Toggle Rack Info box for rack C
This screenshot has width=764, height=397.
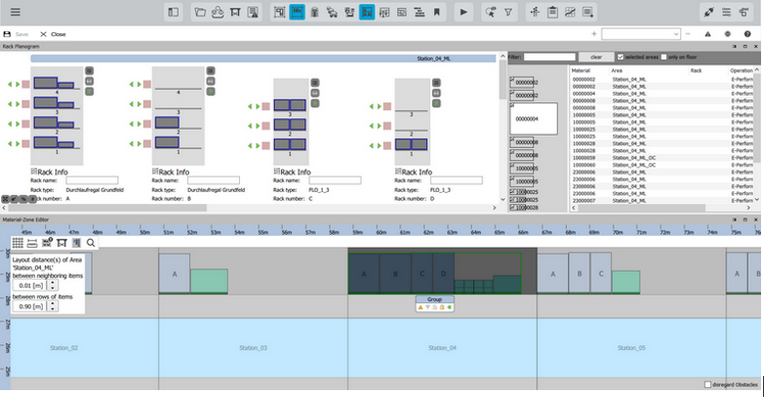tap(276, 171)
